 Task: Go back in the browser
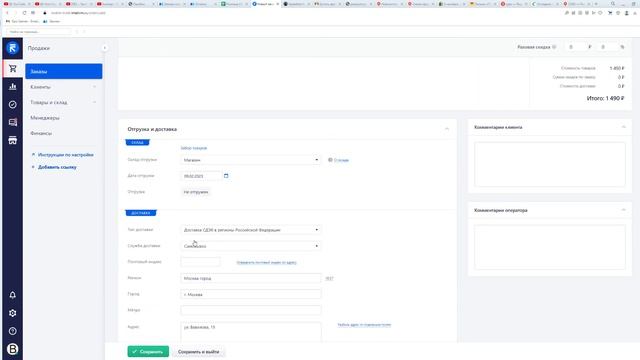(7, 13)
